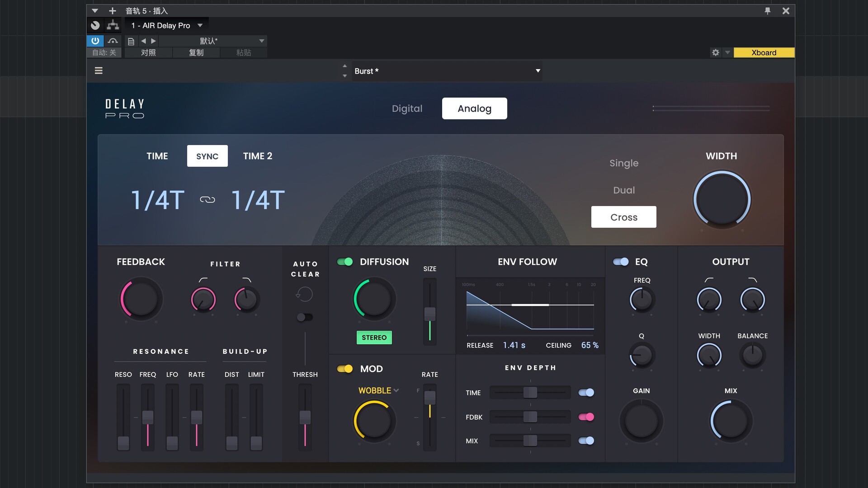Switch to the Digital tab

click(407, 108)
